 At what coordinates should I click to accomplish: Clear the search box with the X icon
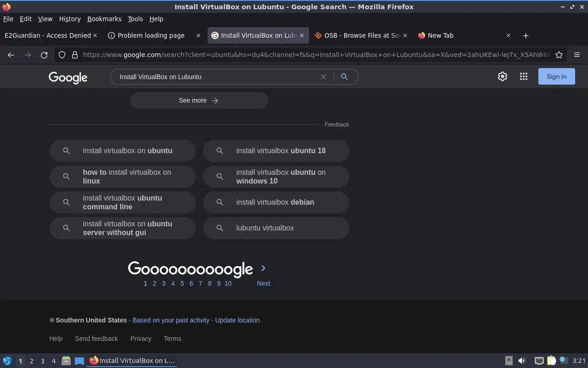tap(323, 77)
